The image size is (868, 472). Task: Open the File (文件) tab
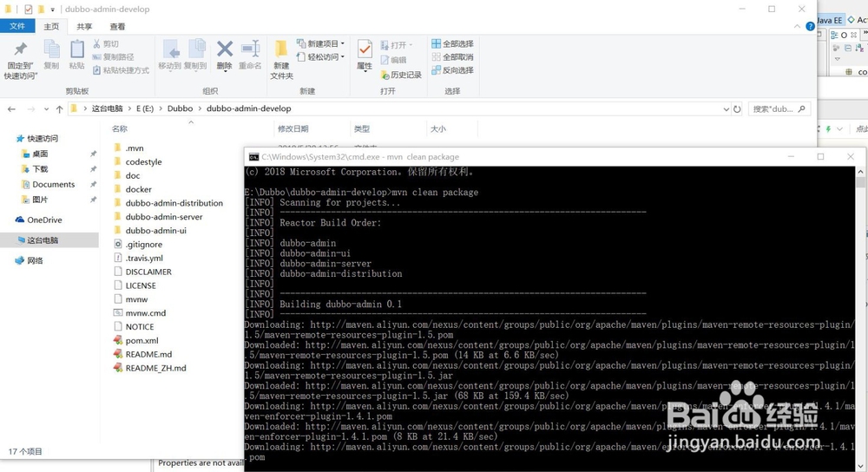(17, 26)
